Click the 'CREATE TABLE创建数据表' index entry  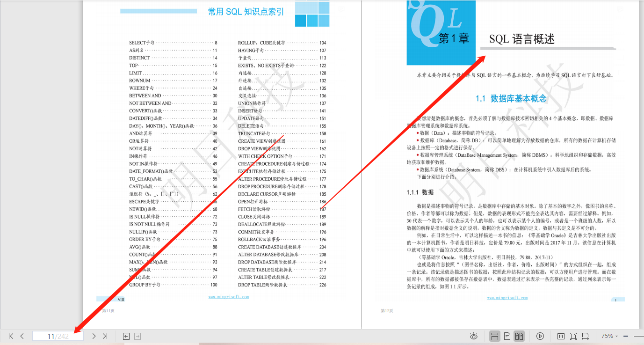282,270
